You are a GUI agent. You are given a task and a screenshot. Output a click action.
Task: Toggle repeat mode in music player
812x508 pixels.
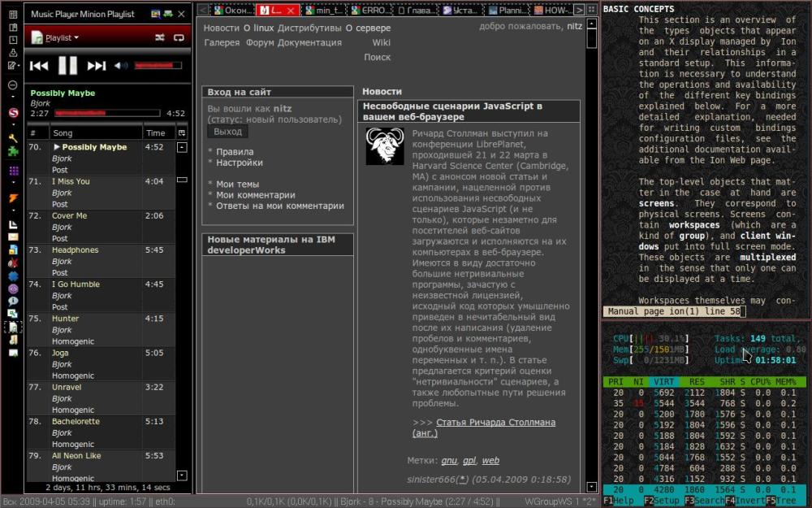tap(179, 37)
